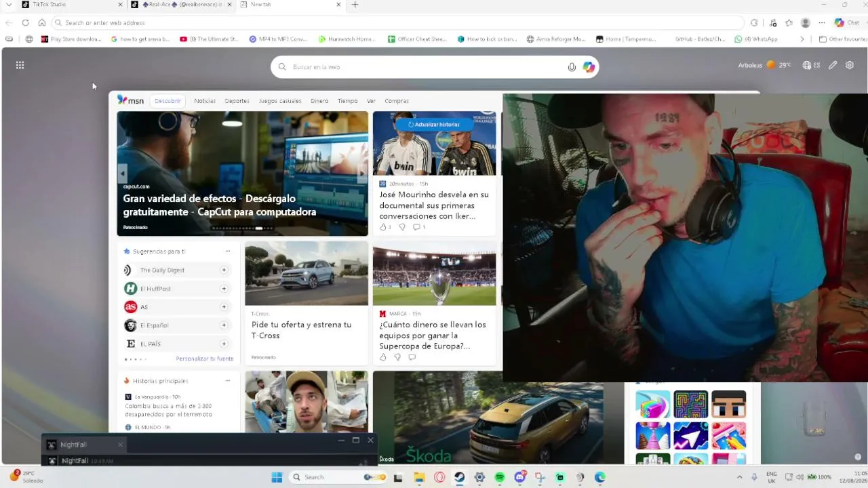Click the browser address bar
Viewport: 868px width, 488px height.
click(x=399, y=22)
